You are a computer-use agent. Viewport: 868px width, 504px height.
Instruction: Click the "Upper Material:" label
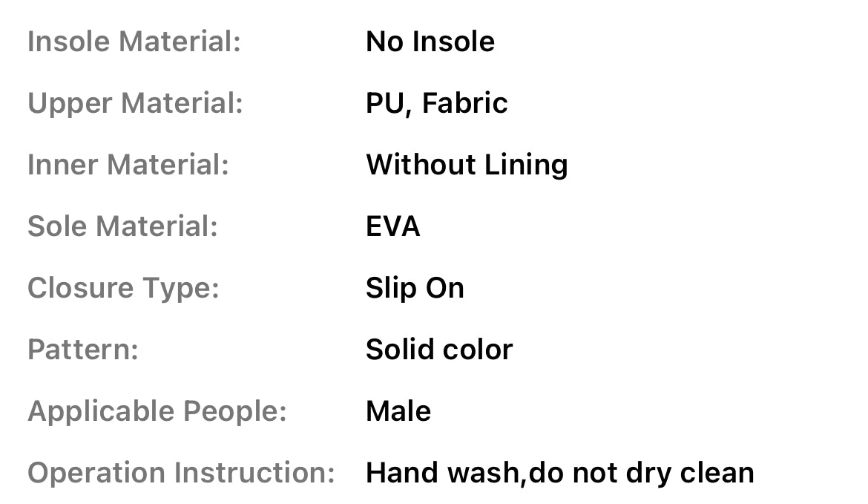[135, 103]
